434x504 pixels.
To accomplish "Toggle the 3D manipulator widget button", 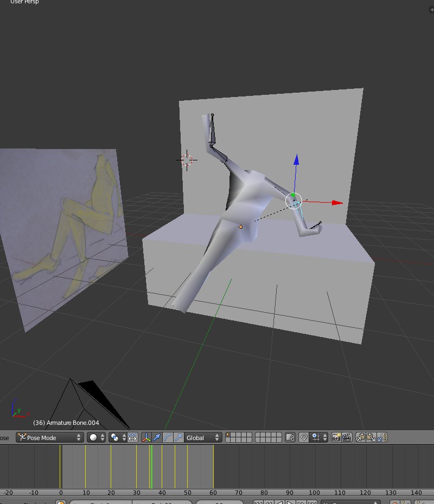I will pos(146,437).
